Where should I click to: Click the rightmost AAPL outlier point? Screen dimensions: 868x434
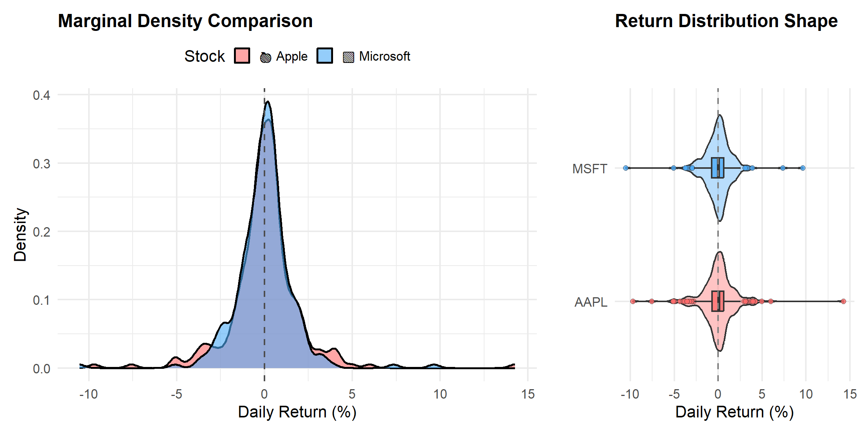coord(844,301)
